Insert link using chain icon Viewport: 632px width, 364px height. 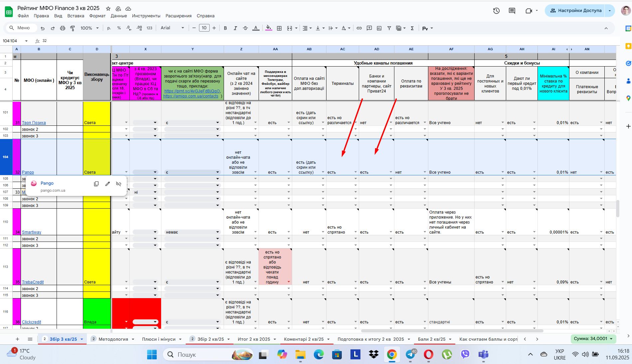click(x=359, y=28)
